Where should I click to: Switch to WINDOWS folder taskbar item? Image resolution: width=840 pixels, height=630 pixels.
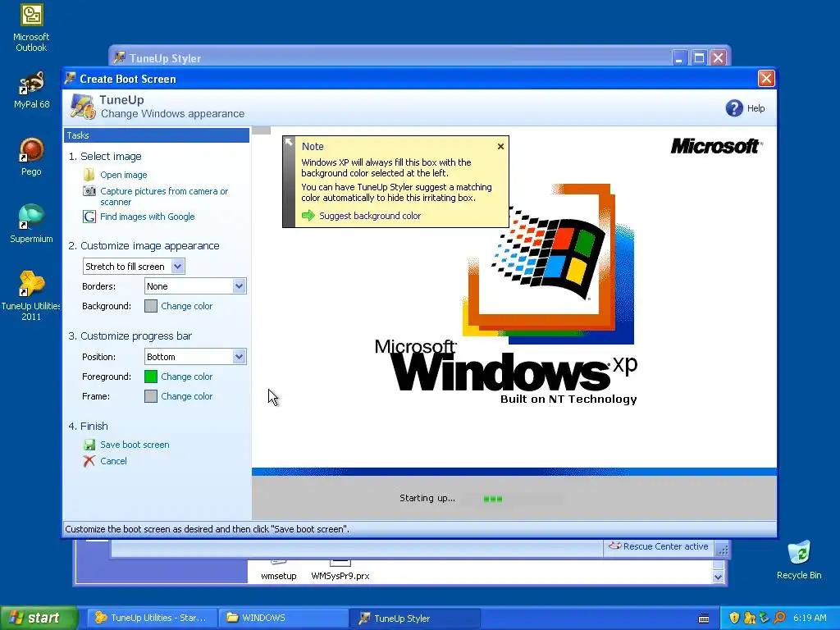click(x=283, y=618)
